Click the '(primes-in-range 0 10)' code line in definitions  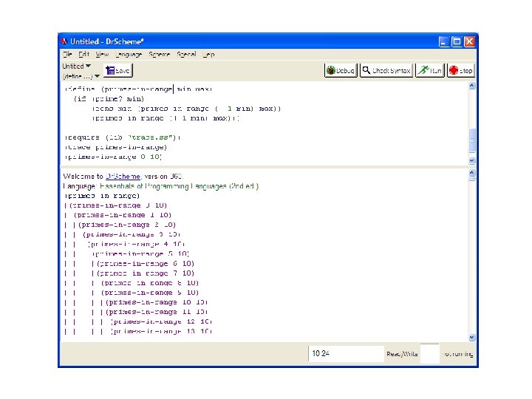(x=113, y=157)
